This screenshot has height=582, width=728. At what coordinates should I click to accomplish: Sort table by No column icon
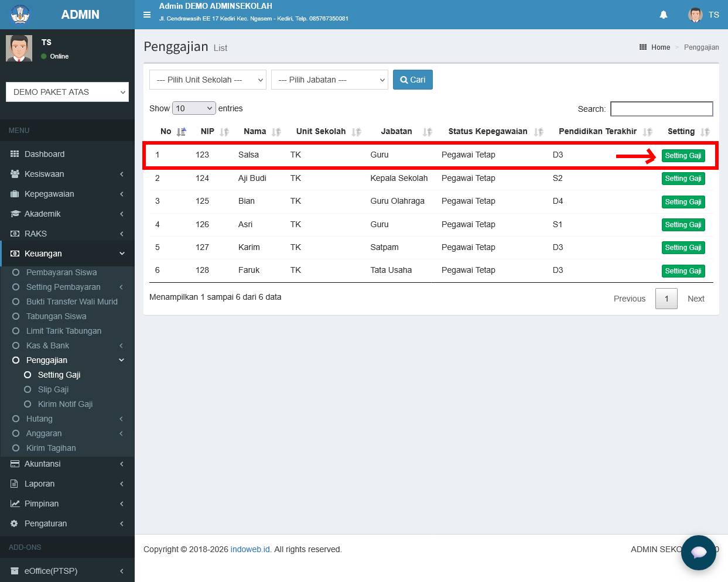(x=182, y=132)
